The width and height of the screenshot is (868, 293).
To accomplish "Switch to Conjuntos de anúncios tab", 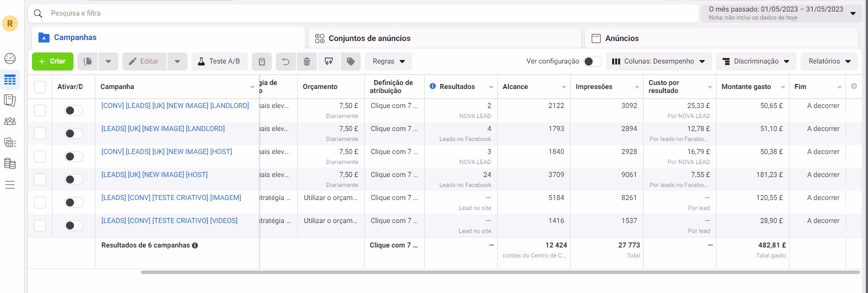I will pos(369,38).
